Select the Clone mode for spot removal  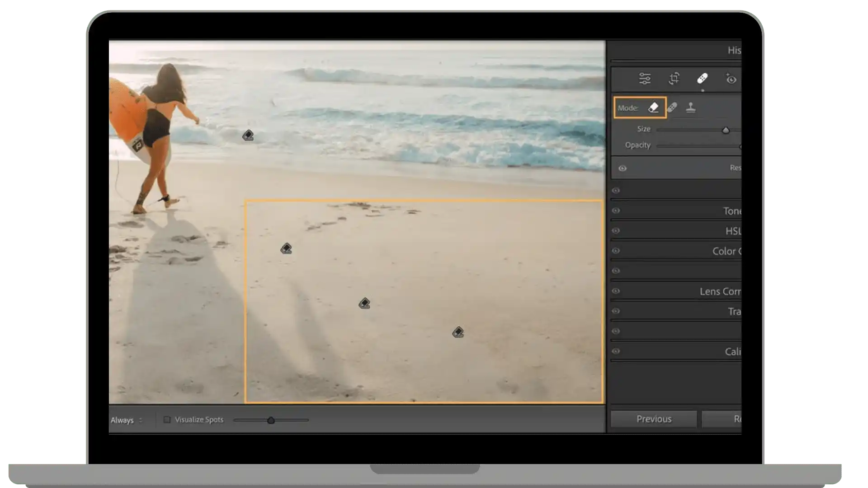click(x=690, y=107)
